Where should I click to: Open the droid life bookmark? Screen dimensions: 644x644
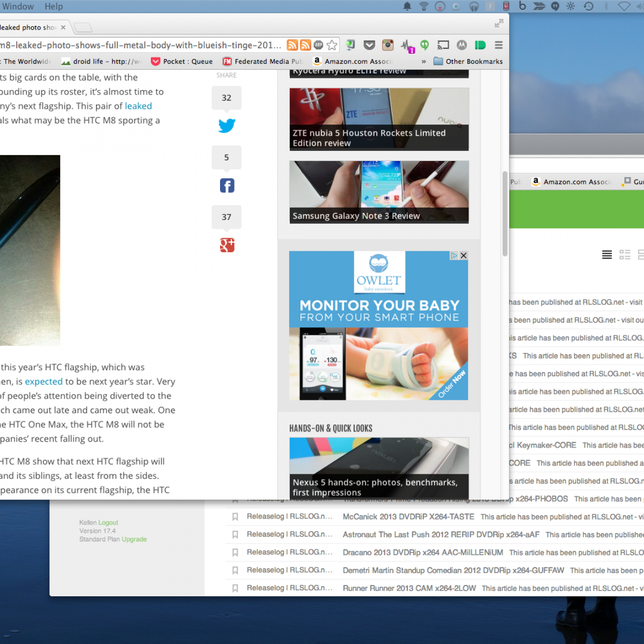(101, 61)
